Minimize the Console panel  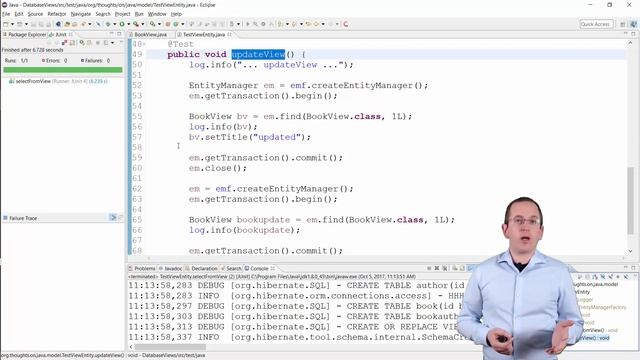(626, 267)
